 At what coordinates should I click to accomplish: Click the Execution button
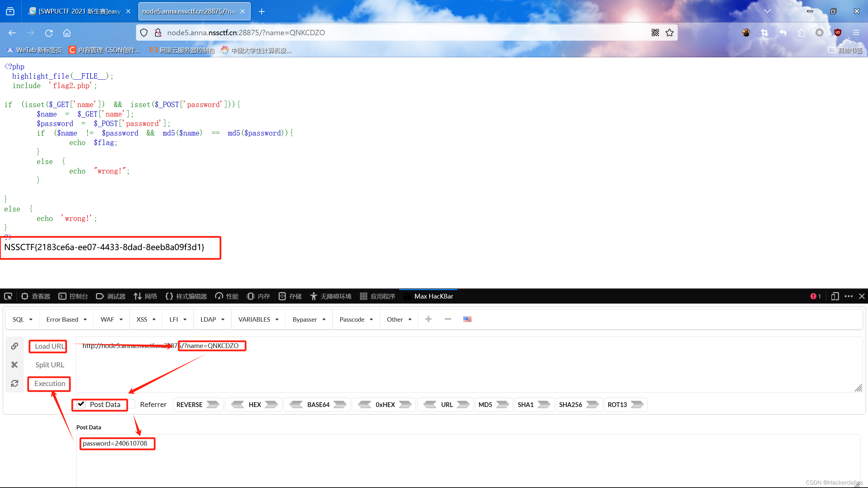tap(49, 383)
